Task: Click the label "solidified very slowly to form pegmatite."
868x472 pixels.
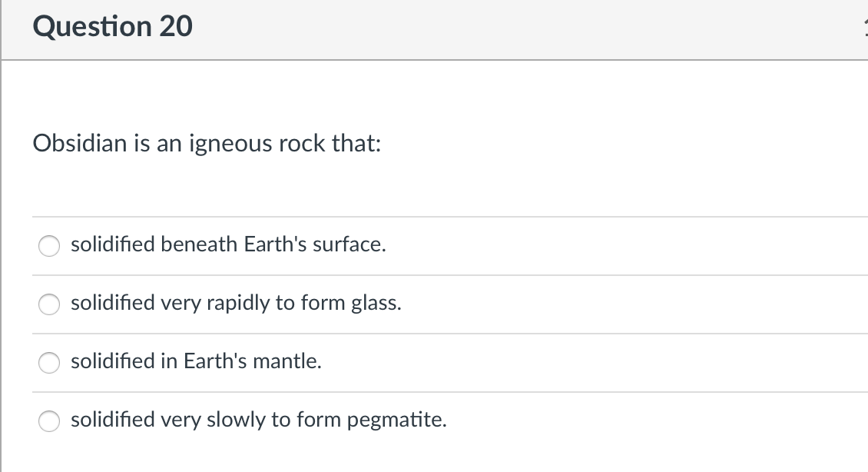Action: pyautogui.click(x=258, y=420)
